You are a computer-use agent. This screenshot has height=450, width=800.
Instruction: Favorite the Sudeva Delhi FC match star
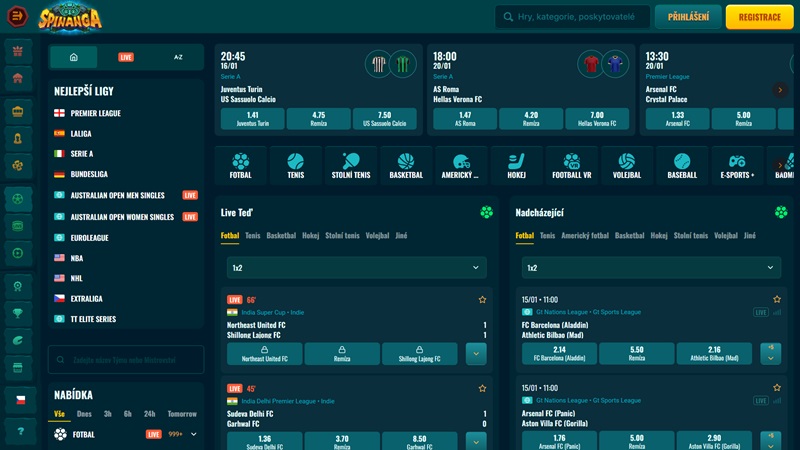(x=482, y=388)
